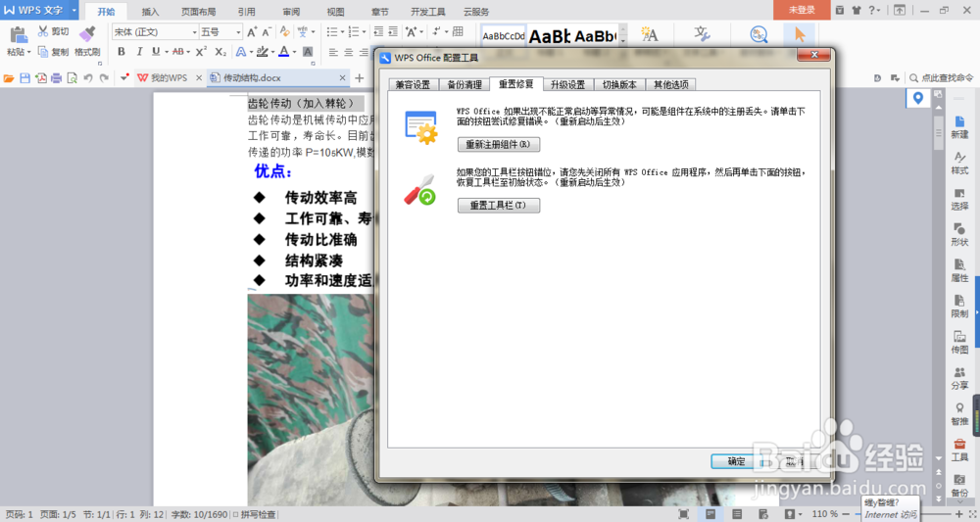Toggle strikethrough AB formatting
This screenshot has height=522, width=980.
(x=178, y=52)
